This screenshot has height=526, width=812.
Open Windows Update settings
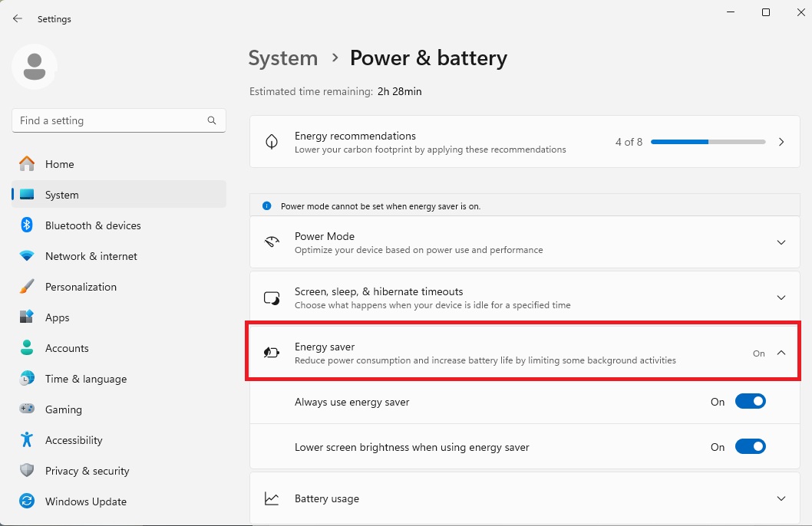(119, 501)
